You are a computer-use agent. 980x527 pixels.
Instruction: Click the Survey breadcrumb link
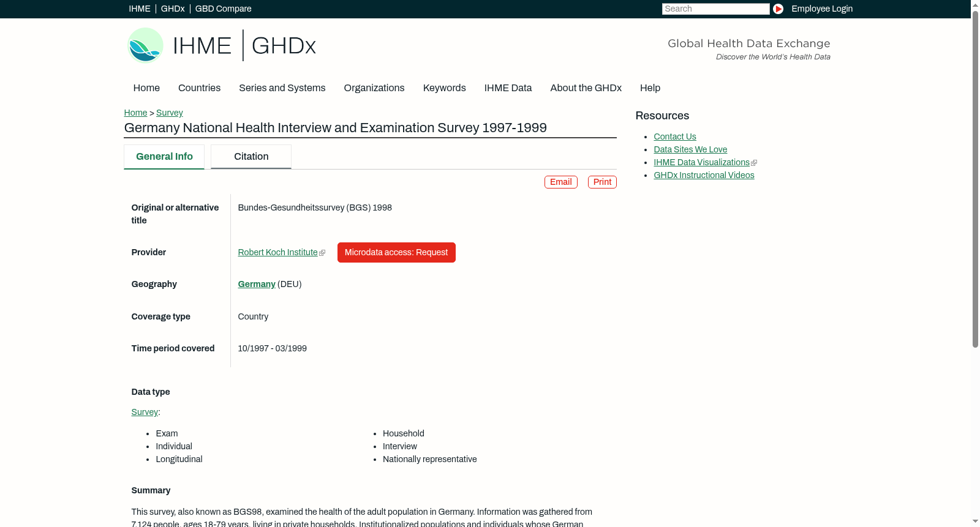[x=170, y=113]
